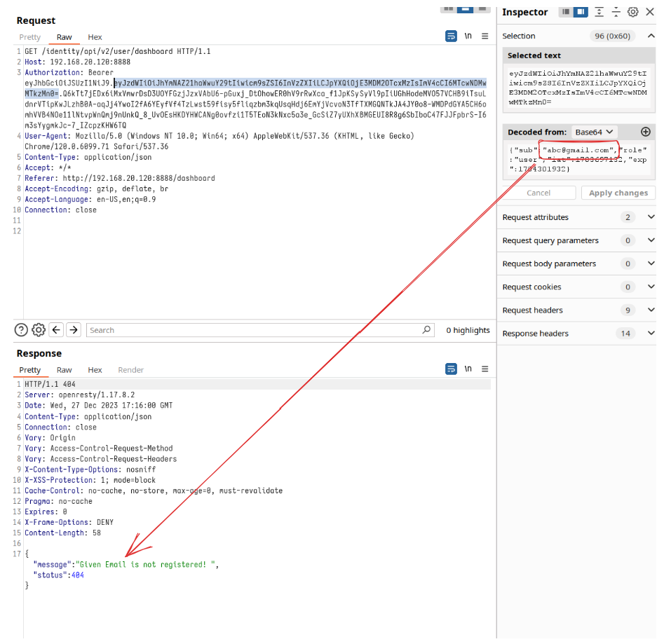
Task: Toggle word wrap in Request panel
Action: click(452, 36)
